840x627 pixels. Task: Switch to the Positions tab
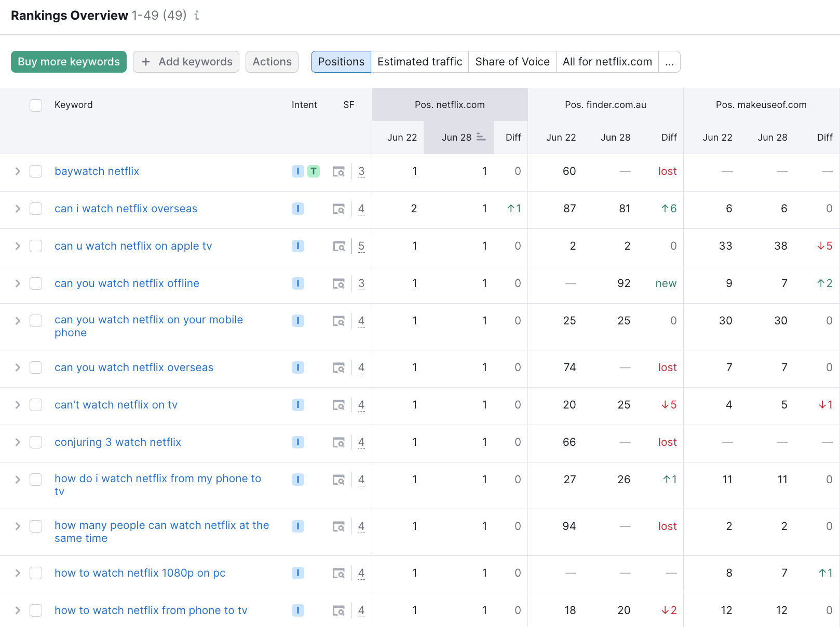341,62
